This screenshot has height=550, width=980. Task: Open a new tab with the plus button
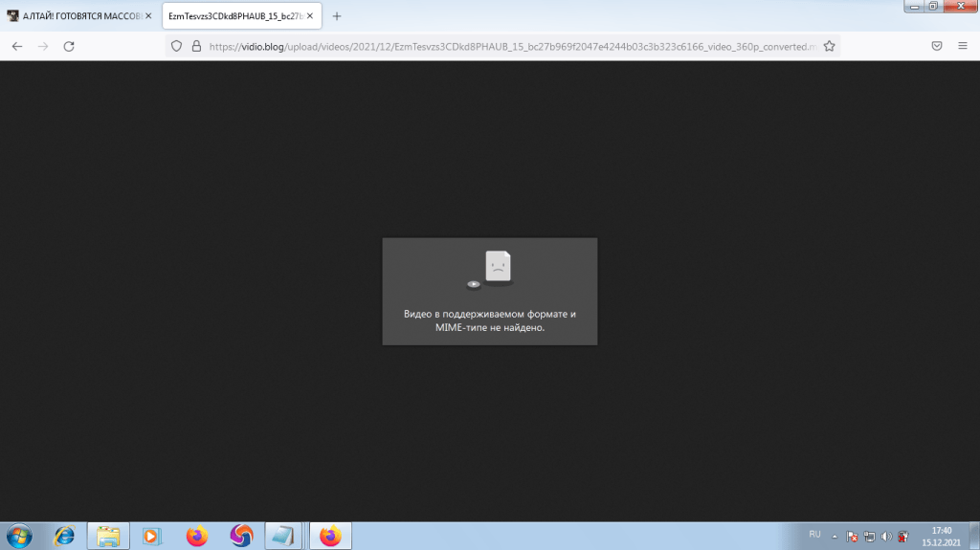[337, 16]
